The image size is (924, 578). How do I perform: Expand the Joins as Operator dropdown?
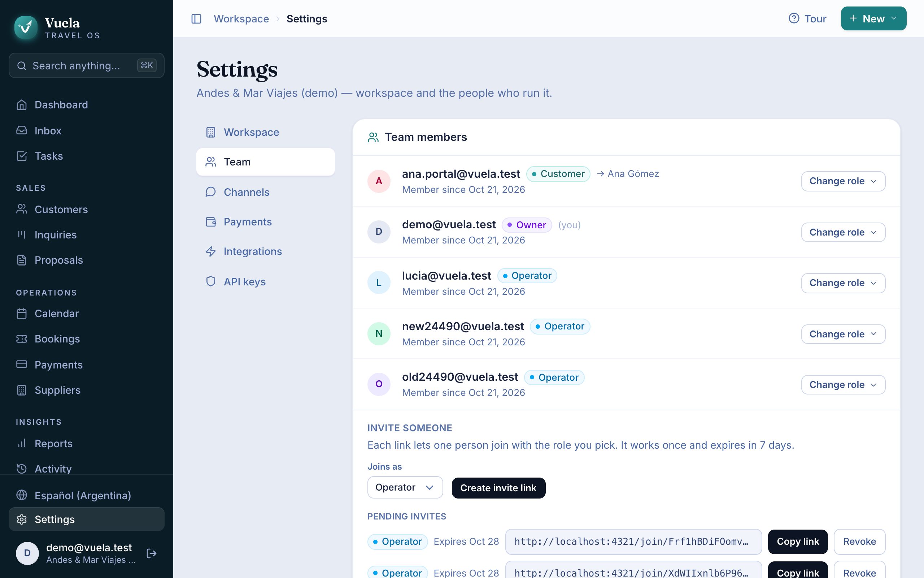coord(405,487)
